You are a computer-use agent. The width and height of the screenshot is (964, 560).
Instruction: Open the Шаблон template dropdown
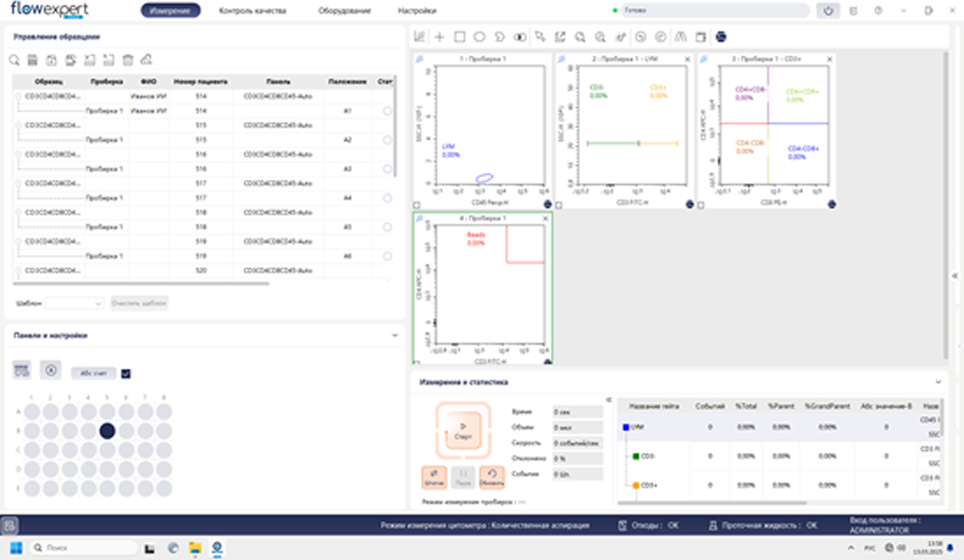74,303
